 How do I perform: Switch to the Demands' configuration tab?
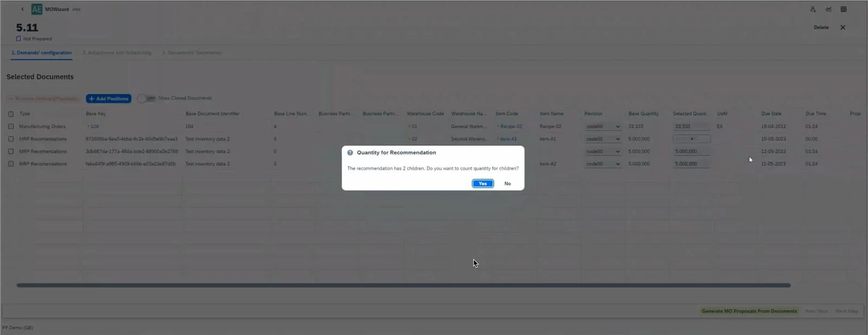pos(41,53)
